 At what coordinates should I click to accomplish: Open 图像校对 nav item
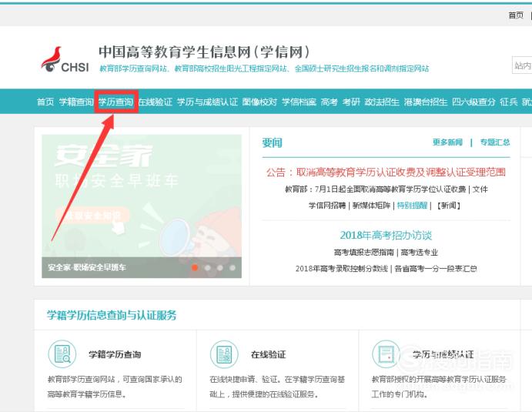259,102
